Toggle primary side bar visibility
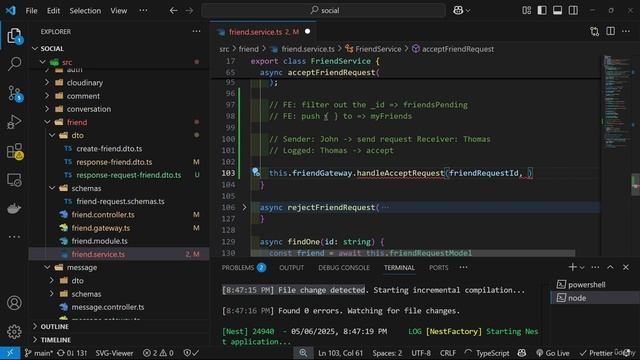Image resolution: width=640 pixels, height=360 pixels. pyautogui.click(x=542, y=11)
